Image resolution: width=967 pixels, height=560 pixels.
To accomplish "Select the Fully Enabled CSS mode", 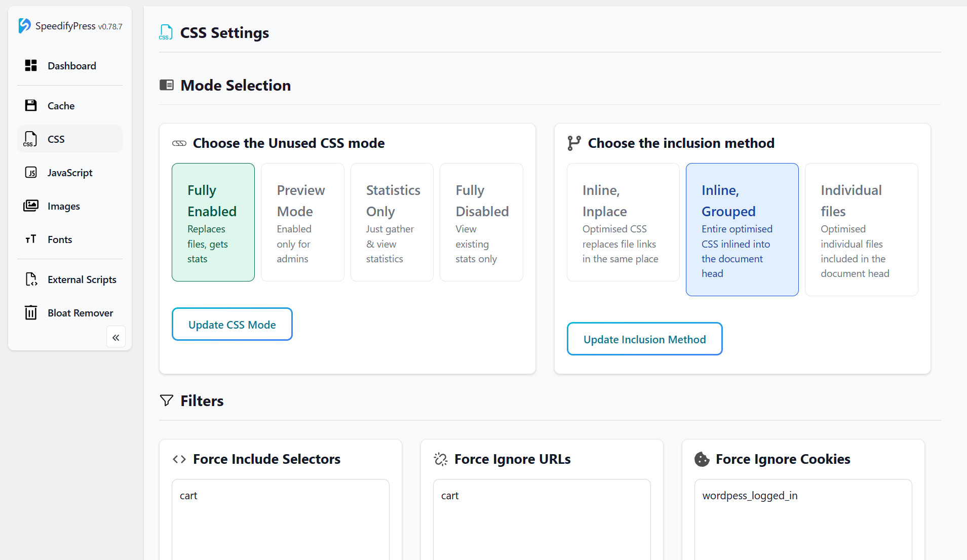I will pos(213,222).
